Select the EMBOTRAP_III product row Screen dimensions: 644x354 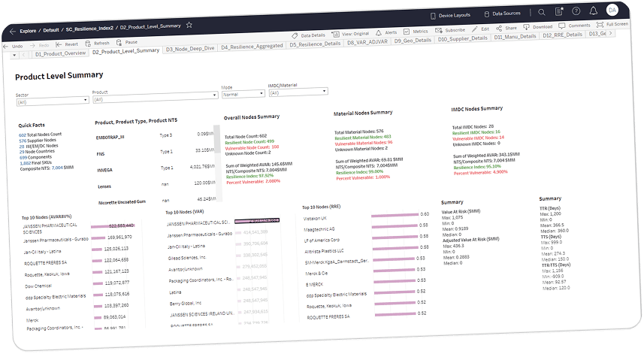click(155, 136)
